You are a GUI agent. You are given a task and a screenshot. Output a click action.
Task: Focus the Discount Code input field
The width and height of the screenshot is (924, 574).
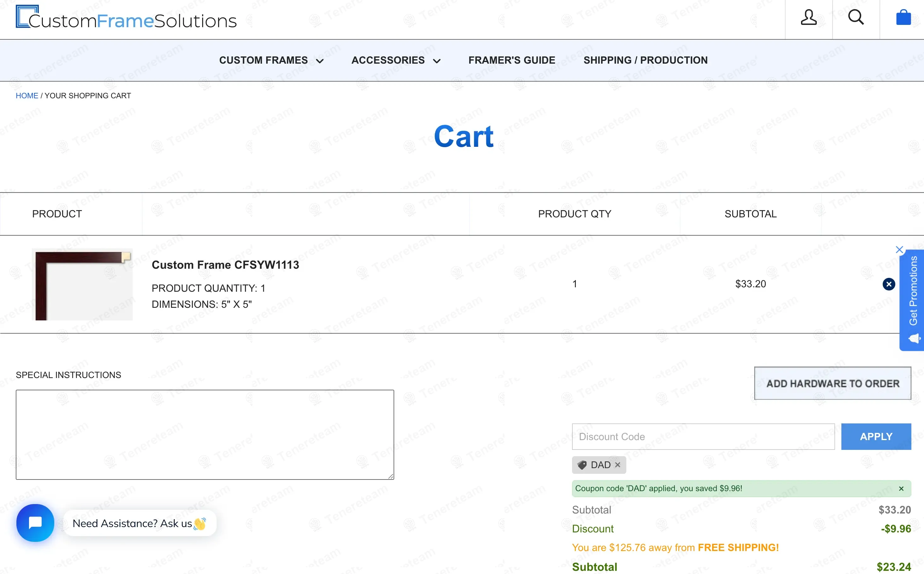coord(703,437)
